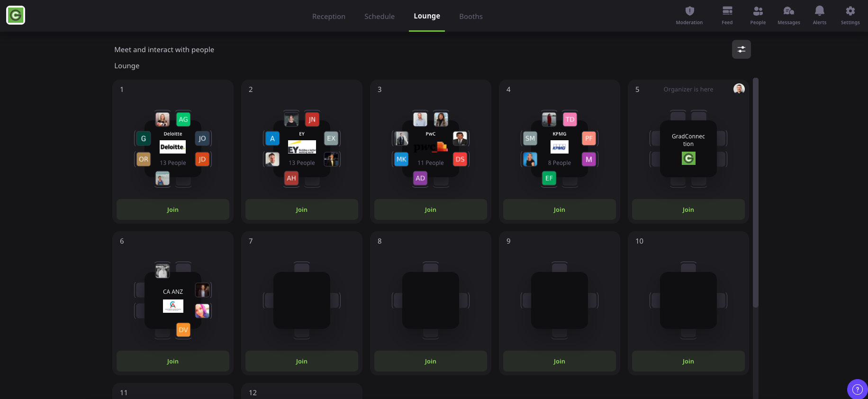This screenshot has width=868, height=399.
Task: Click the DS avatar at PwC table
Action: [460, 159]
